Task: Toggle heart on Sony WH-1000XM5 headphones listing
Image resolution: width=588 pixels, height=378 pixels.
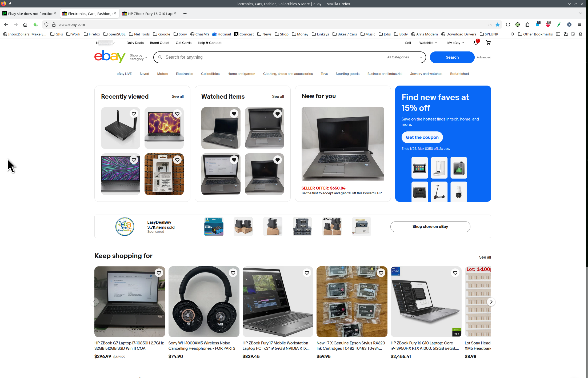Action: [233, 273]
